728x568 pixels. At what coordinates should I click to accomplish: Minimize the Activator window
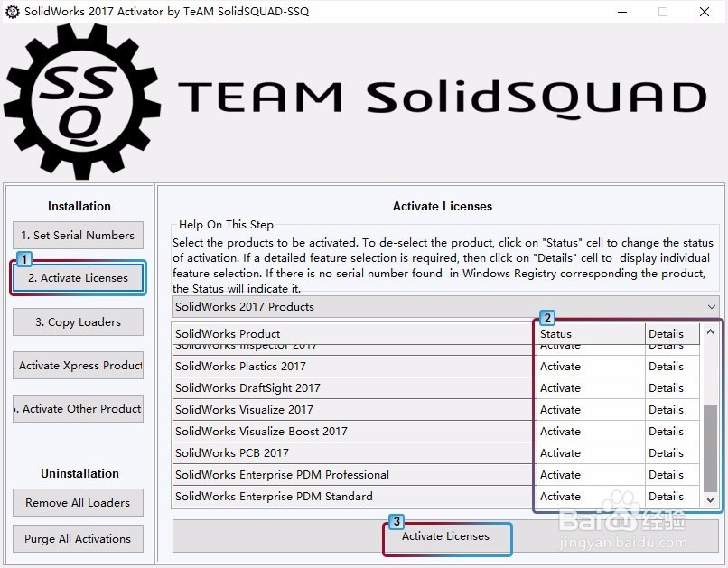(x=622, y=12)
